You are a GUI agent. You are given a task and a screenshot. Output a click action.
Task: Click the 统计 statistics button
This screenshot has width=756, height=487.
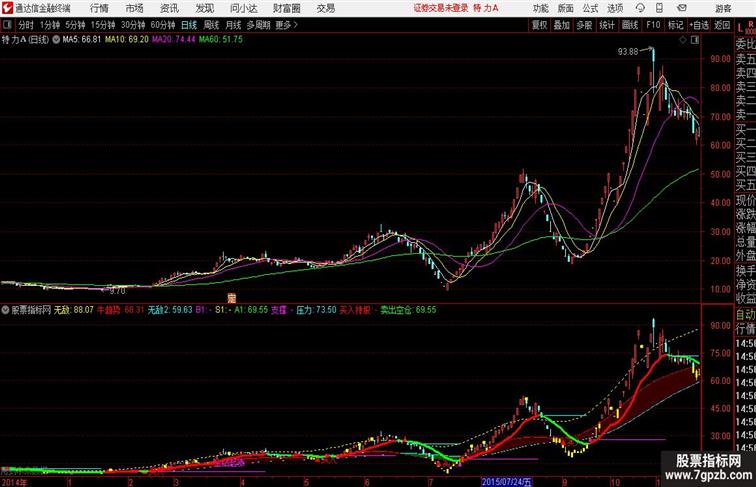[607, 25]
